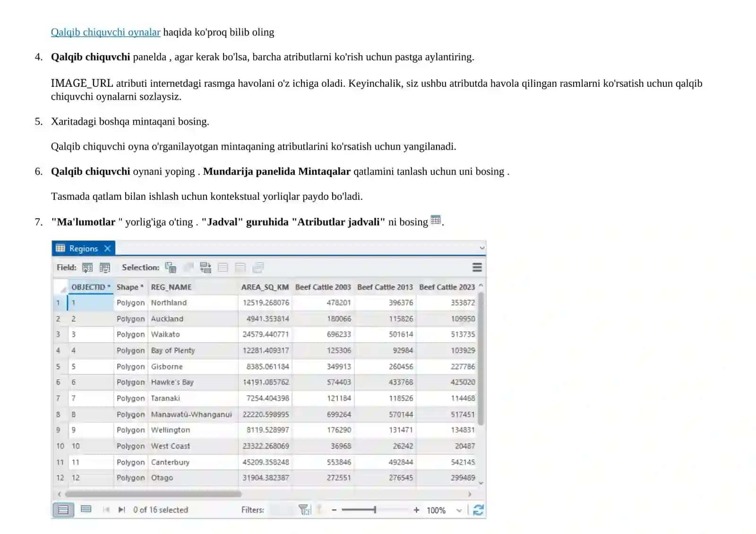
Task: Click the attribute table icon in step 7
Action: click(x=436, y=220)
